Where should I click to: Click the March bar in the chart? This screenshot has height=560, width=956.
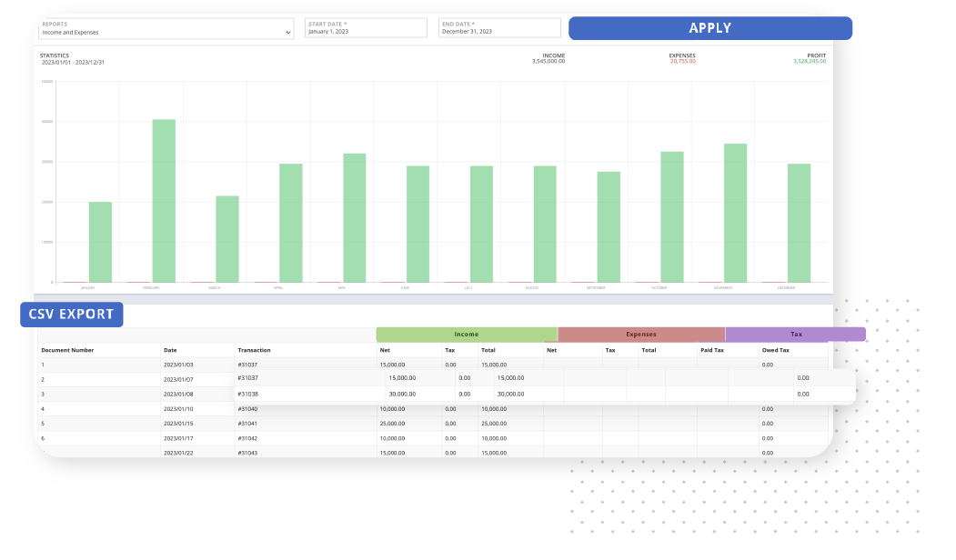pos(227,239)
